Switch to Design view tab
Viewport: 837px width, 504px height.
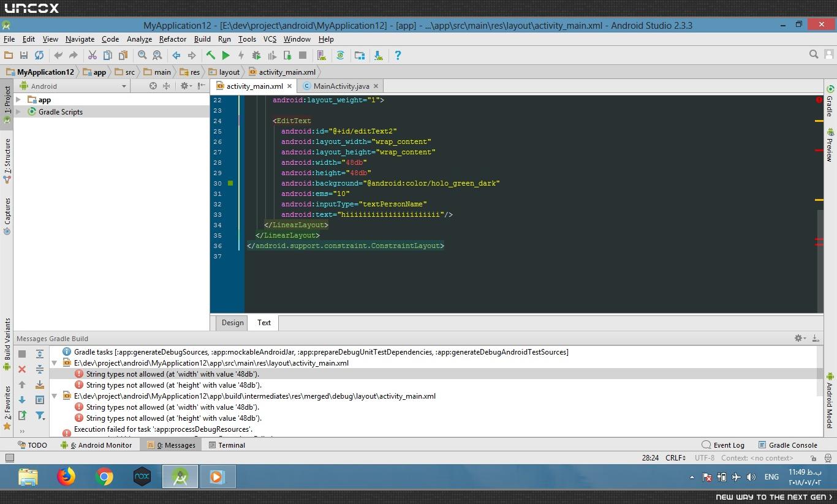pos(232,323)
